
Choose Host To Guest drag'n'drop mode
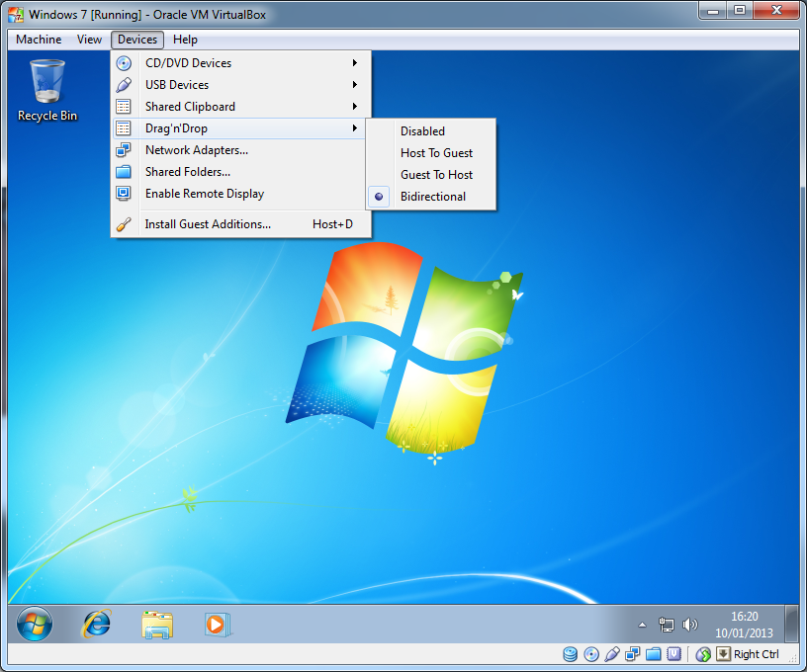coord(436,153)
